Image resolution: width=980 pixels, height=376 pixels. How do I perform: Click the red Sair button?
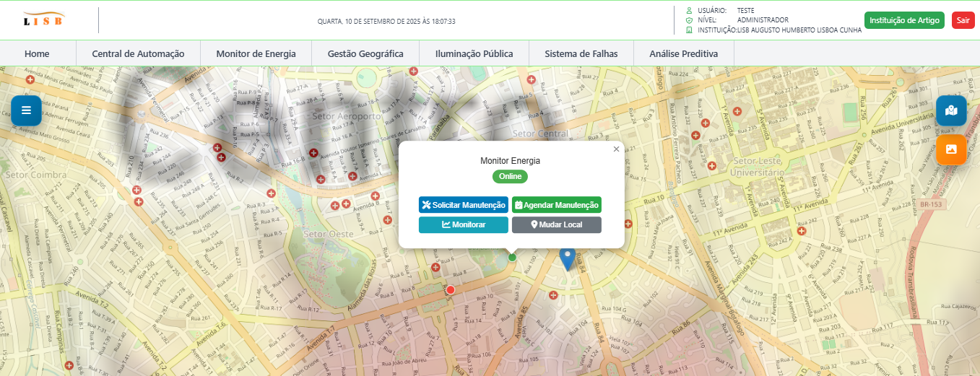tap(963, 20)
